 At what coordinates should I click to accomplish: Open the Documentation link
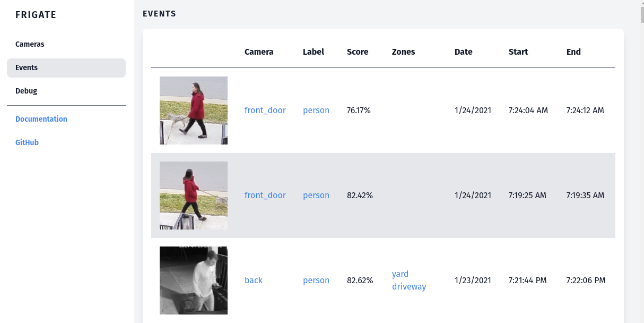coord(41,119)
